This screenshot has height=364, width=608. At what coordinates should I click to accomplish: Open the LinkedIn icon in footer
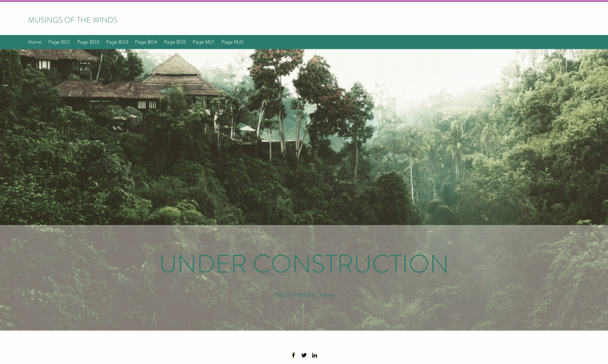click(315, 355)
